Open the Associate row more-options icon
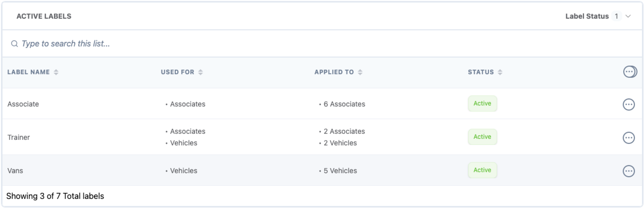Viewport: 644px width, 208px height. [x=628, y=104]
